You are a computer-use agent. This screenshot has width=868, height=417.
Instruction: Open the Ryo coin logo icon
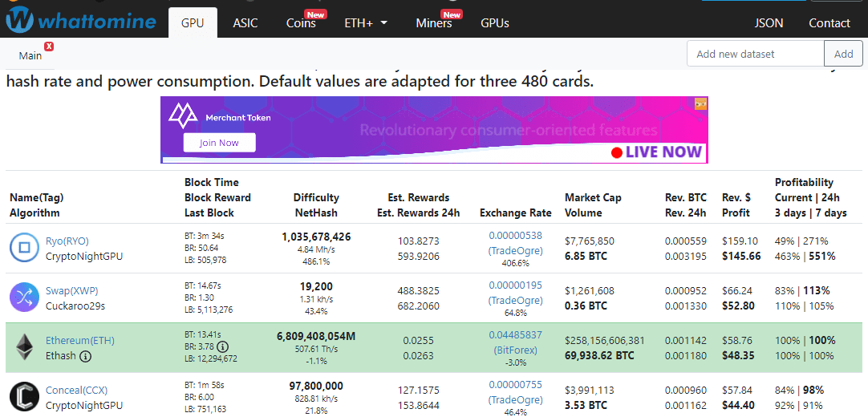(x=25, y=249)
